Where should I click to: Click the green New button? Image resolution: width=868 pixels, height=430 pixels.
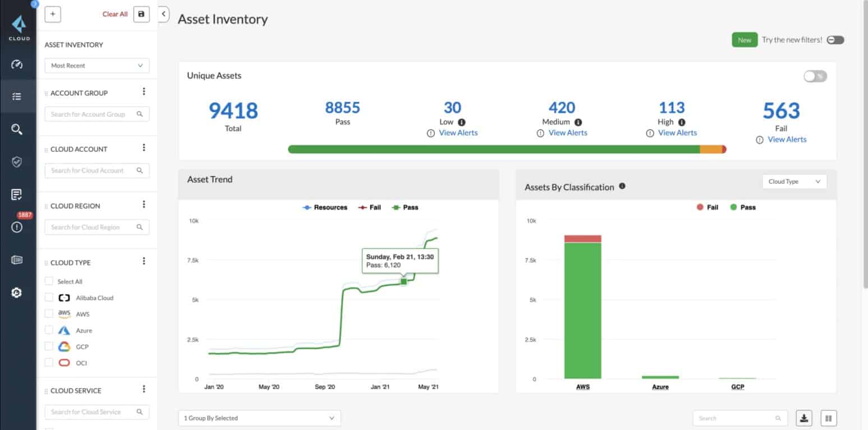coord(745,40)
